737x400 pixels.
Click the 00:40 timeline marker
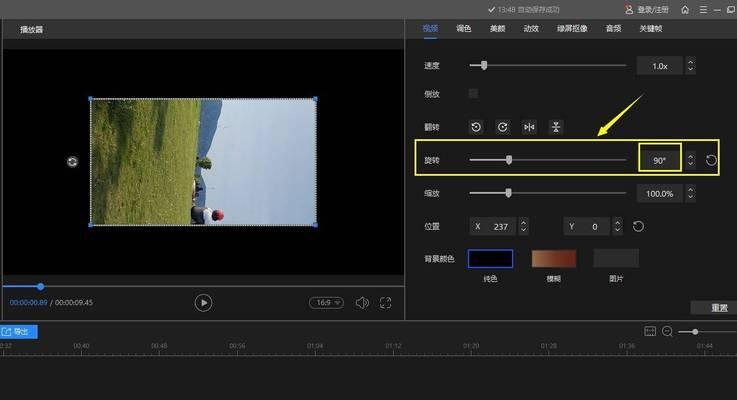coord(81,346)
